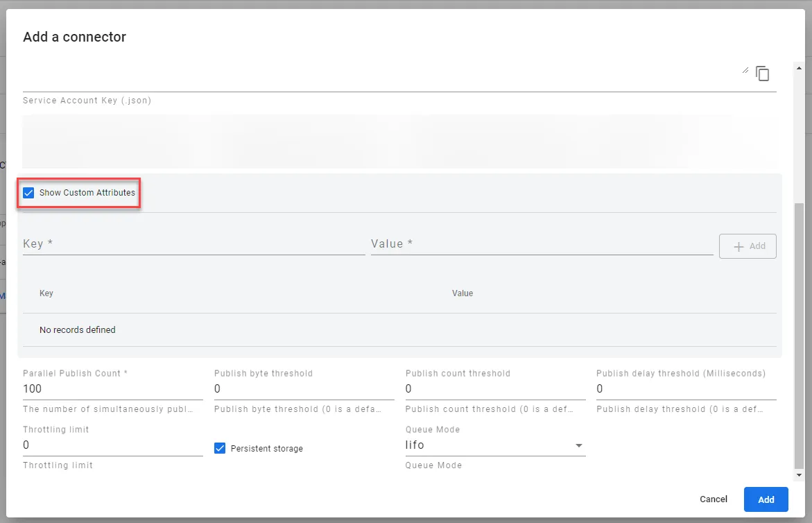Click the 'No records defined' text
The image size is (812, 523).
click(x=77, y=330)
